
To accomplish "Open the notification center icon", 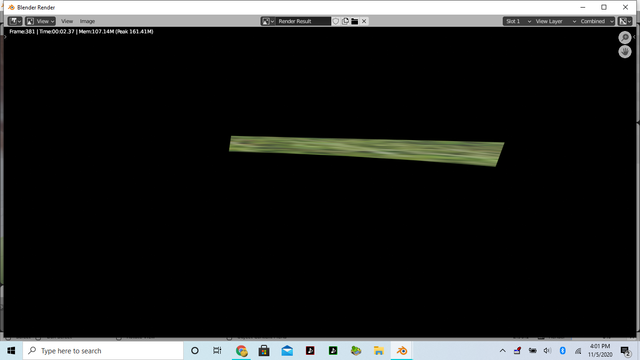I will coord(625,351).
